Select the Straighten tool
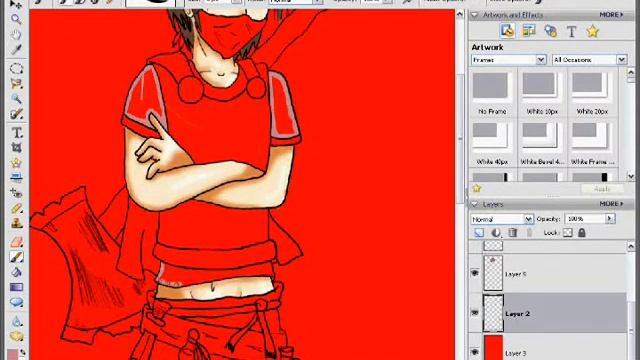The image size is (640, 360). 16,178
